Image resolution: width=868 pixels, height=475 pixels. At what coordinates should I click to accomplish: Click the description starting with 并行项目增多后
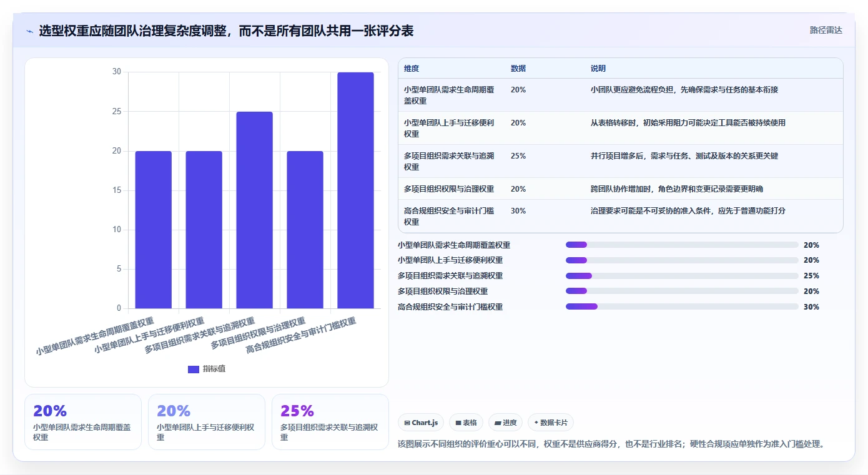tap(684, 156)
